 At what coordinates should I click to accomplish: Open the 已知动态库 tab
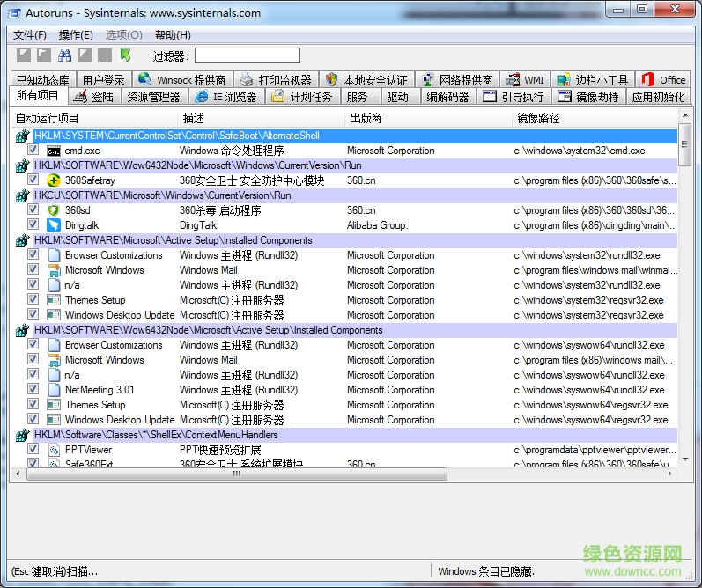point(43,79)
